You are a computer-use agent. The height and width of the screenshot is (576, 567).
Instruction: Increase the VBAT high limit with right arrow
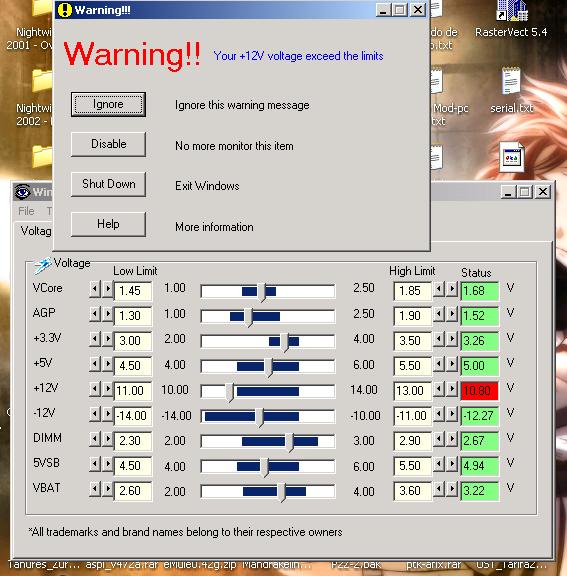pos(452,489)
